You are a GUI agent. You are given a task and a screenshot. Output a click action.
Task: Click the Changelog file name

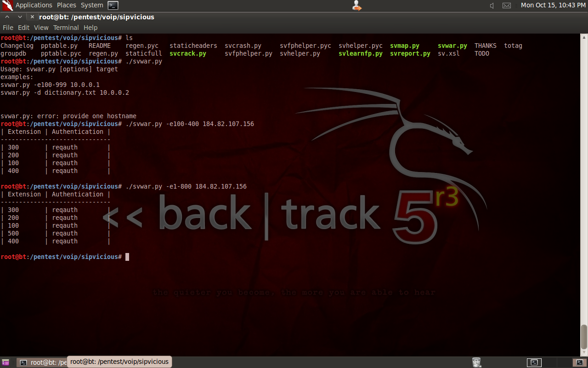pyautogui.click(x=17, y=46)
